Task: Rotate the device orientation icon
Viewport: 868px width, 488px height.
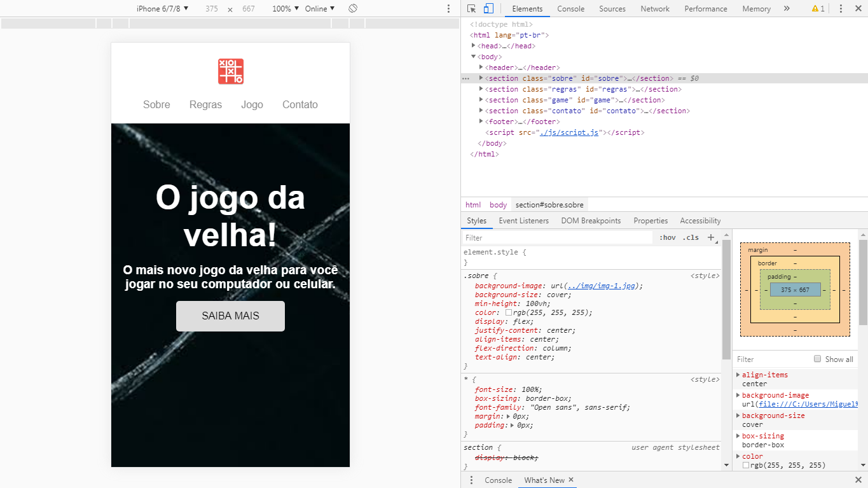Action: [x=353, y=8]
